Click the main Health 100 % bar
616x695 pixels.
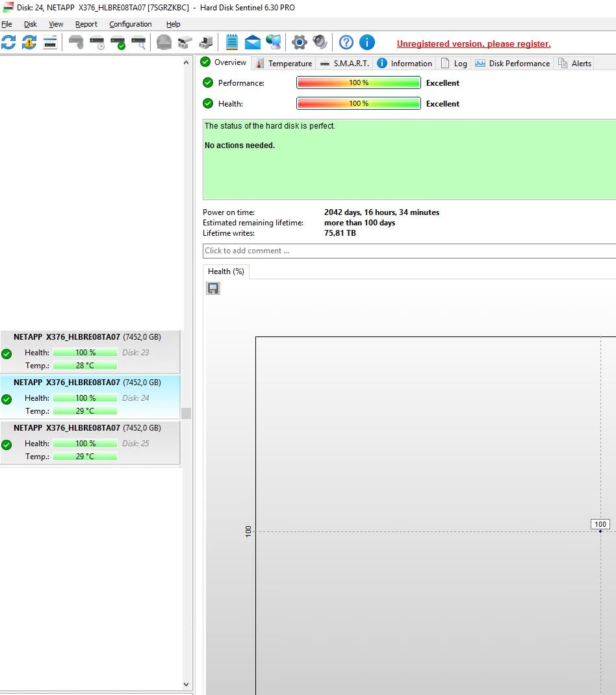358,103
